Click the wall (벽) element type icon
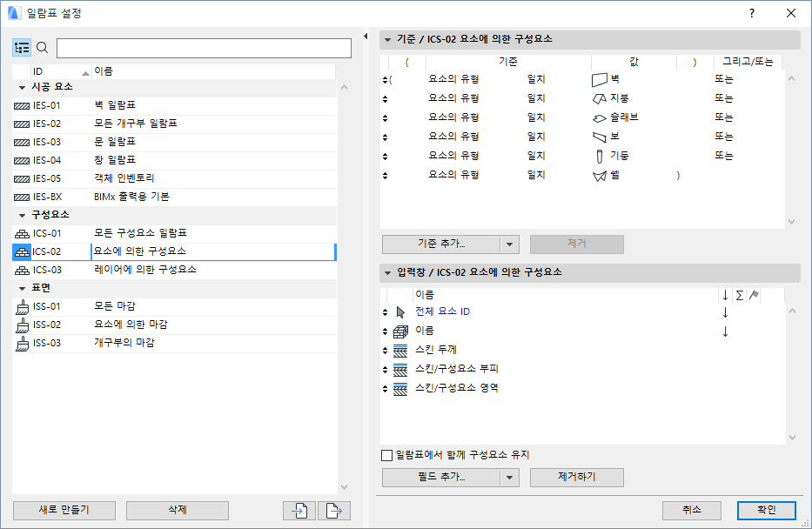This screenshot has height=529, width=812. click(599, 80)
